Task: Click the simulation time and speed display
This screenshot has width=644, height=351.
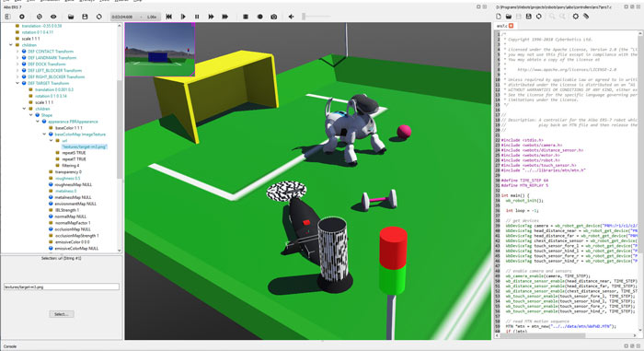Action: pos(135,17)
